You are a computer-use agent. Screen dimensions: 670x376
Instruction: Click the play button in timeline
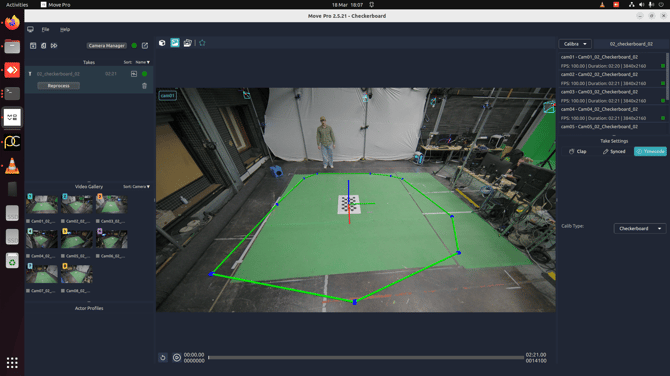click(x=176, y=358)
